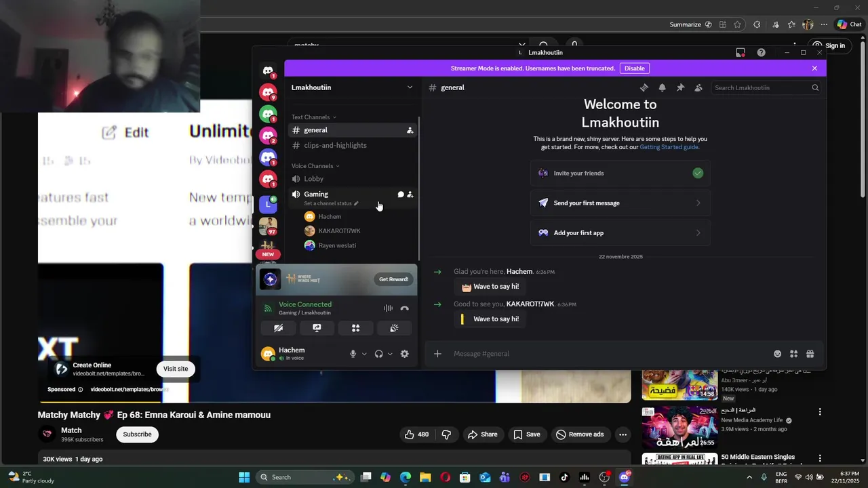
Task: Like the YouTube video with 480 likes
Action: tap(416, 434)
